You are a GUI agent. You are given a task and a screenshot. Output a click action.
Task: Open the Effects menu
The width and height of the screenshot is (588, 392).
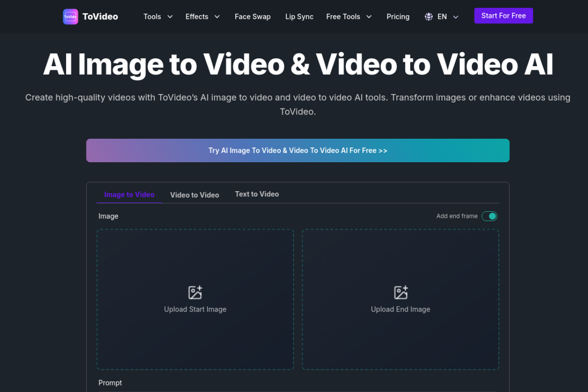[197, 17]
